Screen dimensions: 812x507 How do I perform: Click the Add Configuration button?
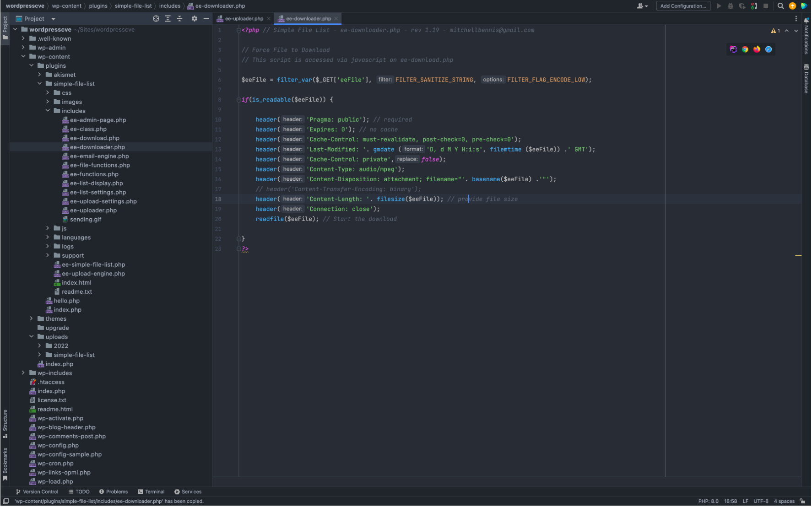click(x=683, y=6)
